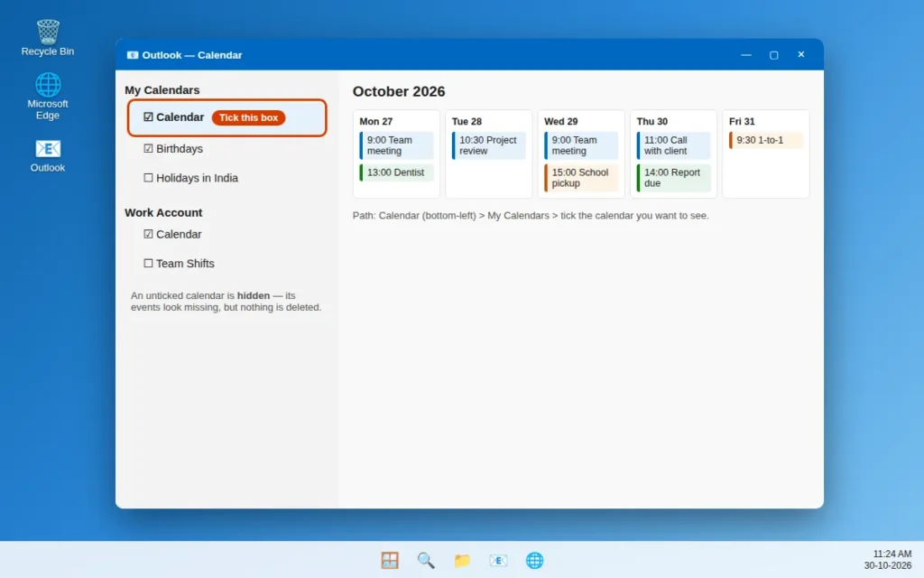Minimize the Outlook Calendar window

(x=746, y=55)
